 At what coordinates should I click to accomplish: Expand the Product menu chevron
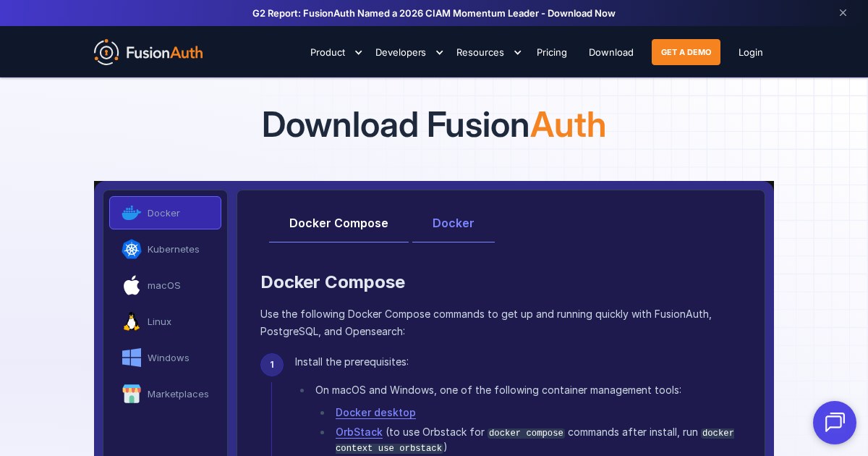(358, 53)
